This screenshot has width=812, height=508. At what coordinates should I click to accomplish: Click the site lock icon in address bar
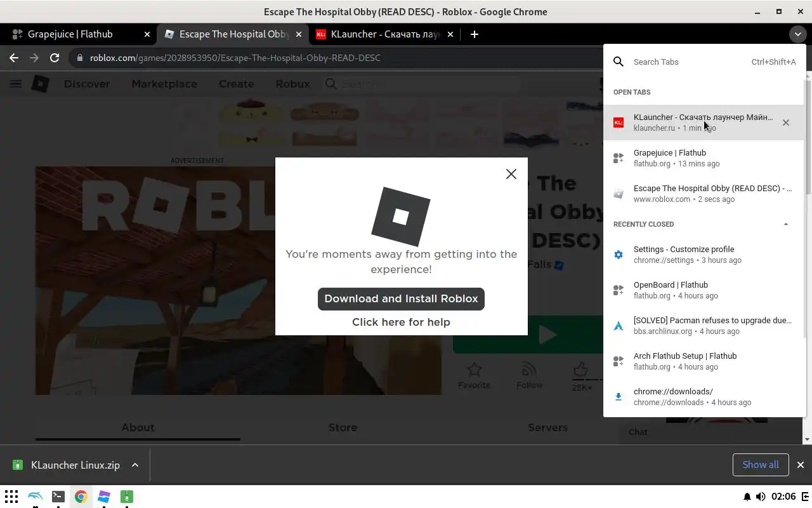pos(79,58)
